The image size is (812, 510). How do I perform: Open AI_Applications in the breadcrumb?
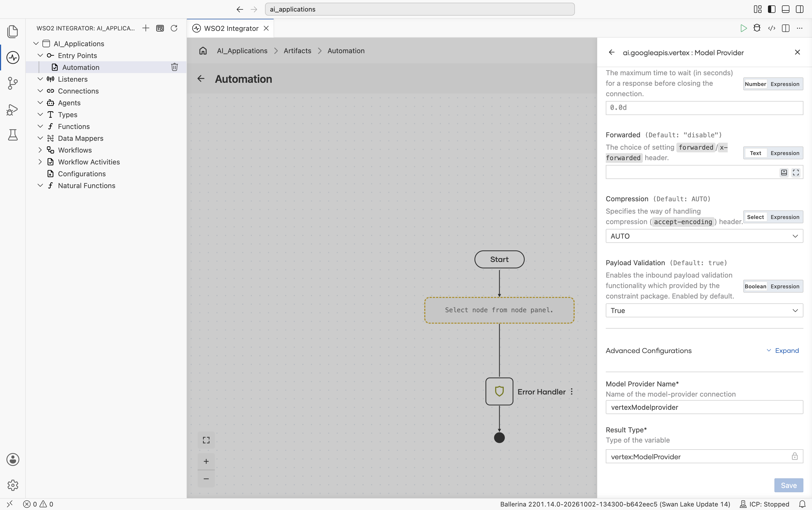click(242, 51)
